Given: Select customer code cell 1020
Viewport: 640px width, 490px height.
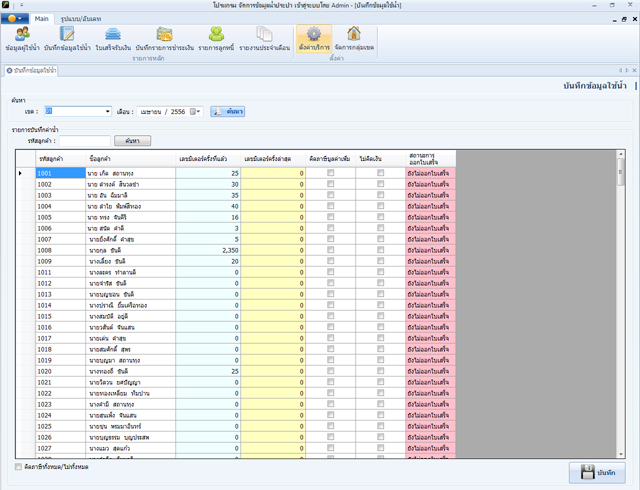Looking at the screenshot, I should pyautogui.click(x=61, y=371).
